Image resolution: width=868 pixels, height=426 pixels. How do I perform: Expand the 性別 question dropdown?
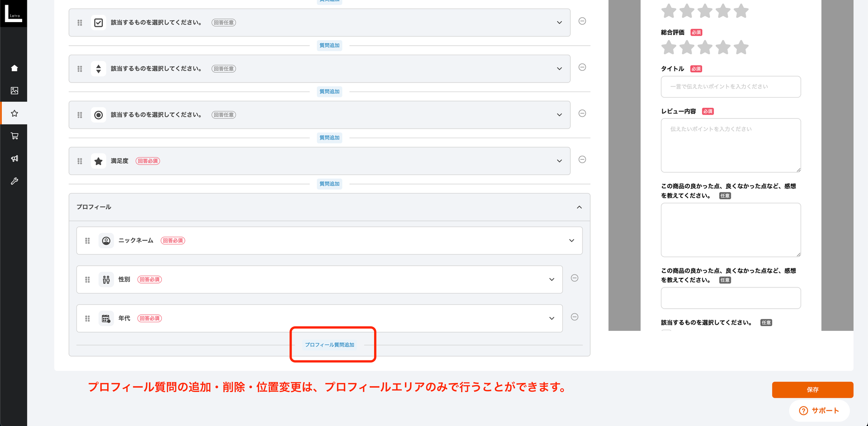pyautogui.click(x=552, y=279)
